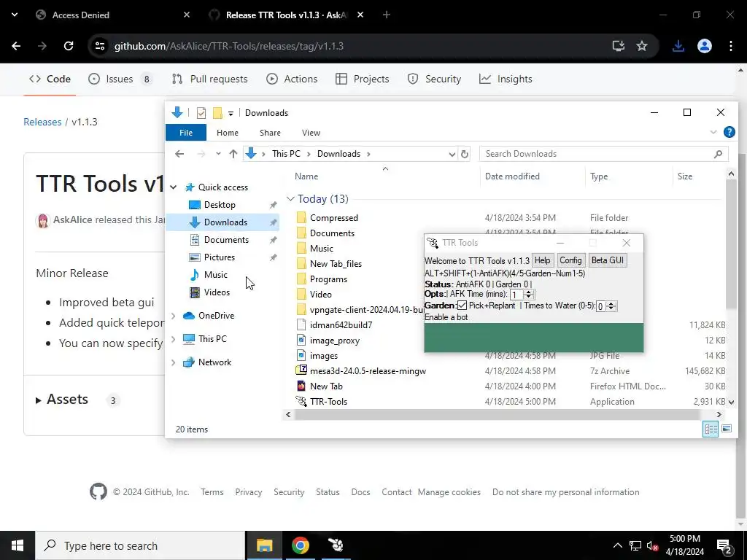Click the GitHub Docs footer link

click(x=360, y=492)
